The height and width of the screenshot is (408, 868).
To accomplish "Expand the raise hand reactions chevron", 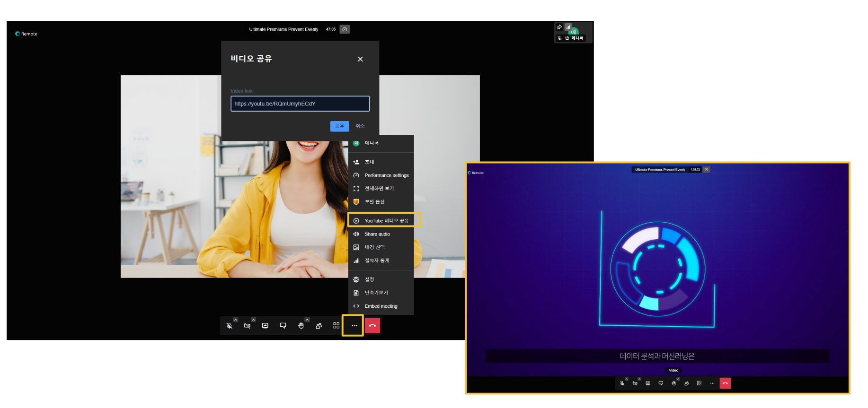I will [x=307, y=320].
